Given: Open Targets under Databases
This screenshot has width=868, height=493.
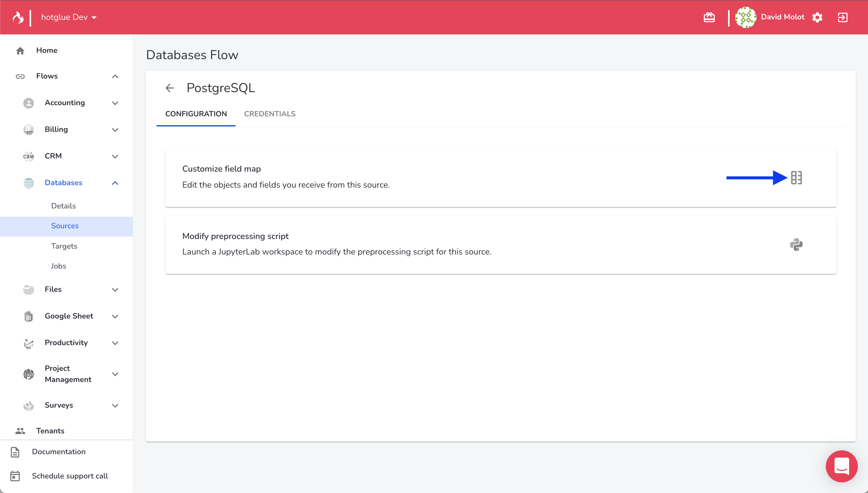Looking at the screenshot, I should 64,246.
